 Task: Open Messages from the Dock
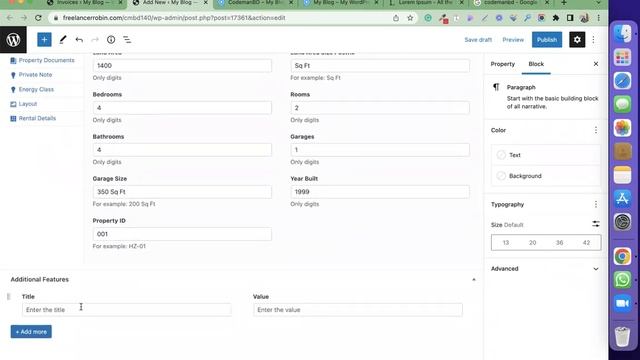point(622,104)
